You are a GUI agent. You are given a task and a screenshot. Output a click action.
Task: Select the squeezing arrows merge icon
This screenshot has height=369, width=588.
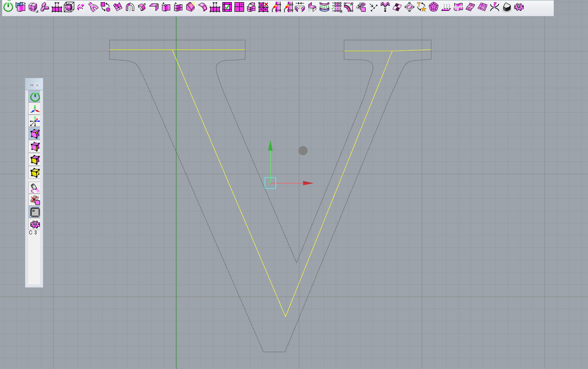pyautogui.click(x=300, y=7)
